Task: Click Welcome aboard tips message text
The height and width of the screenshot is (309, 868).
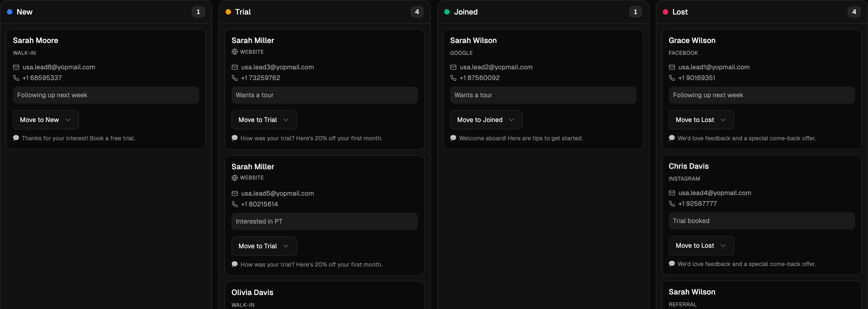Action: [520, 138]
